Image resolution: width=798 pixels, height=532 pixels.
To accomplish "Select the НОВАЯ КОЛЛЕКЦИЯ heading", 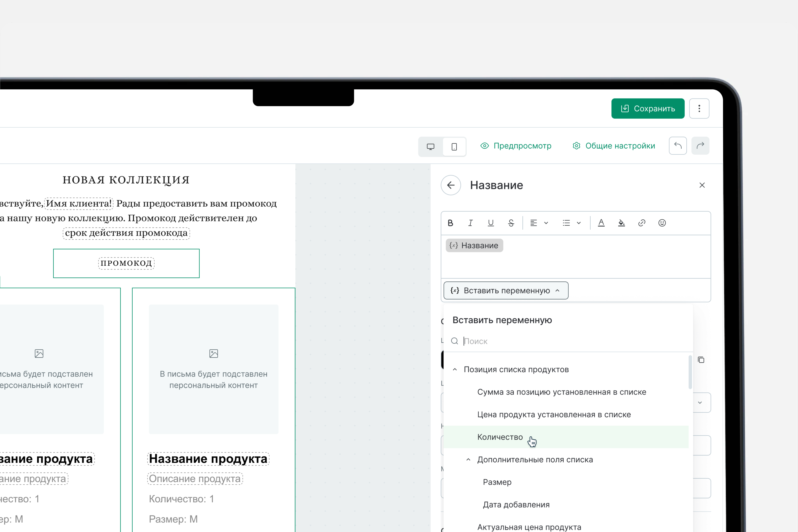I will (x=126, y=180).
